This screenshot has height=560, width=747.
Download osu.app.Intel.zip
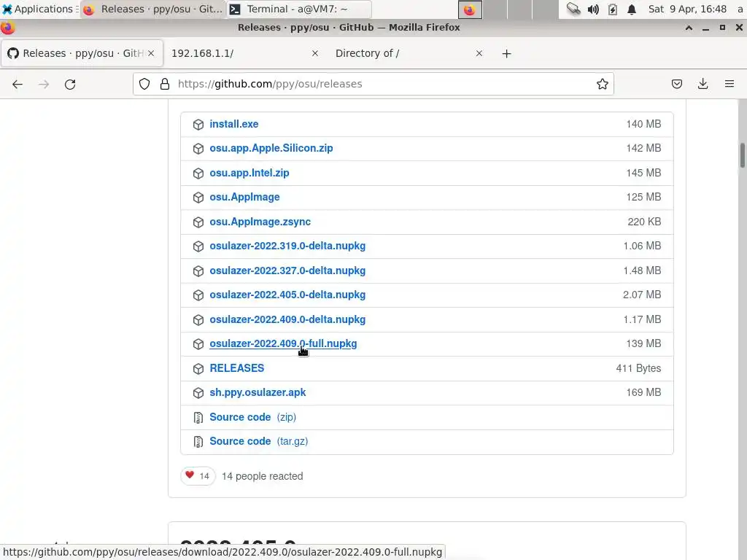coord(249,173)
